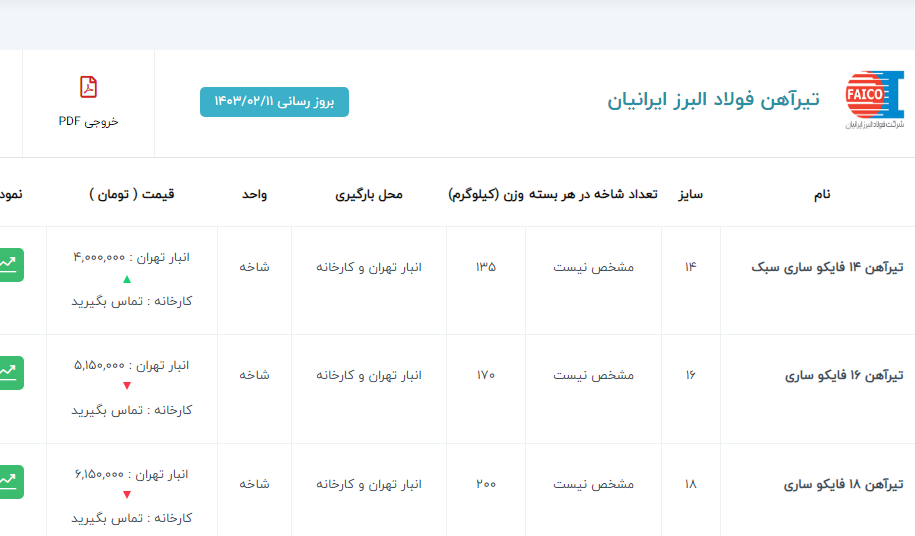Viewport: 915px width, 536px height.
Task: Click the red PDF file icon
Action: pyautogui.click(x=88, y=88)
